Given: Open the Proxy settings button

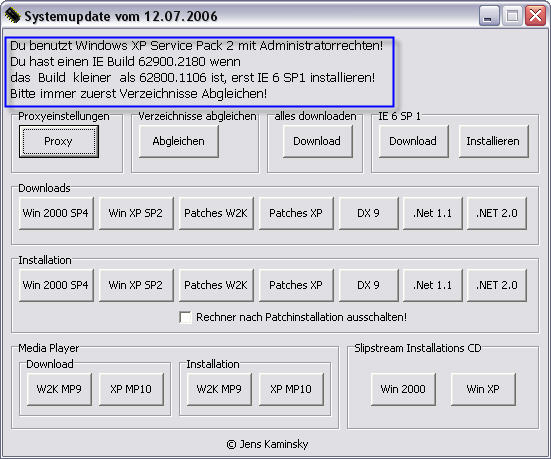Looking at the screenshot, I should click(x=59, y=141).
